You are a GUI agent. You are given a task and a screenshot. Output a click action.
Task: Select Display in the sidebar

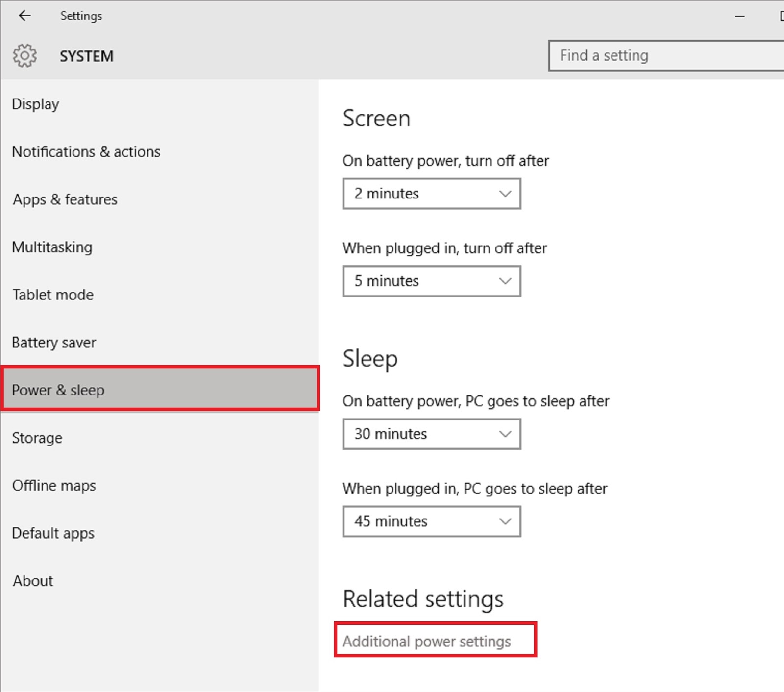(x=35, y=104)
